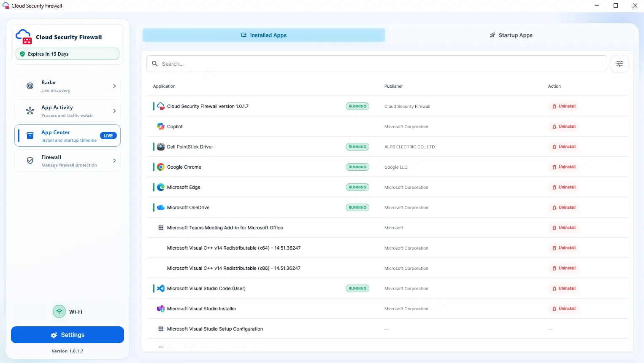Expand the Firewall section chevron
644x363 pixels.
tap(114, 161)
